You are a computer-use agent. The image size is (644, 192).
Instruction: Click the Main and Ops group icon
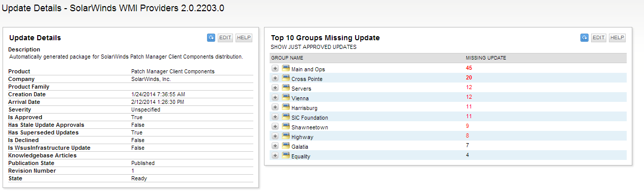[x=285, y=69]
